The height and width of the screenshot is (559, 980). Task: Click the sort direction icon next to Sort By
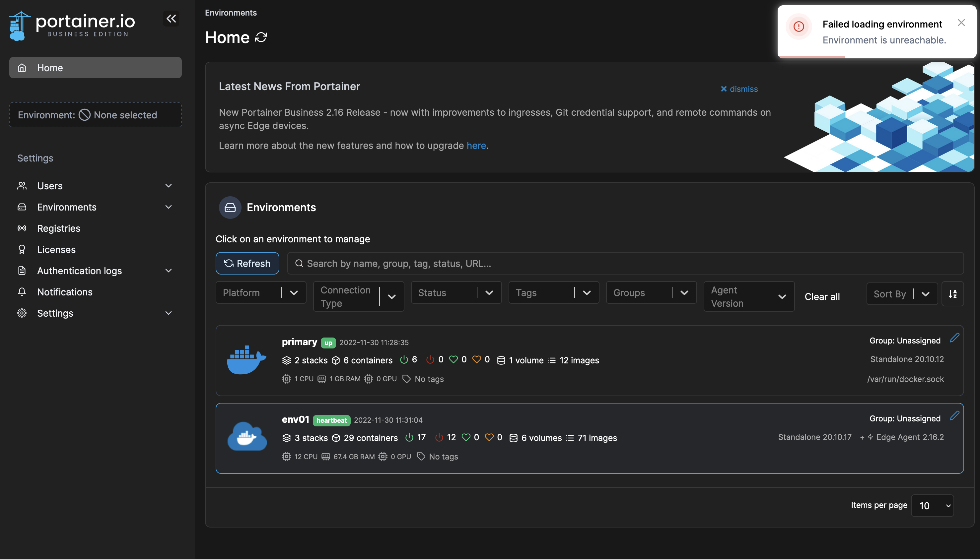953,294
